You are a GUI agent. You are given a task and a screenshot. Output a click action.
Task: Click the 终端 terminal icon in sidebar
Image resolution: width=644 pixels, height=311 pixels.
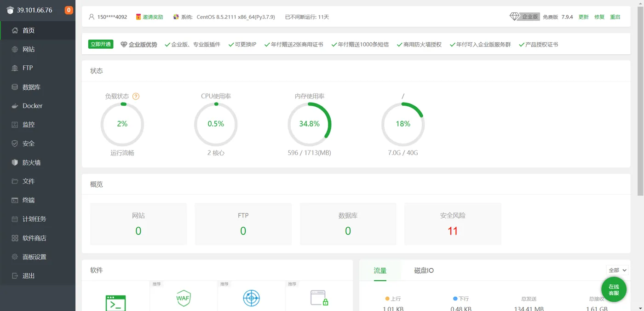15,200
